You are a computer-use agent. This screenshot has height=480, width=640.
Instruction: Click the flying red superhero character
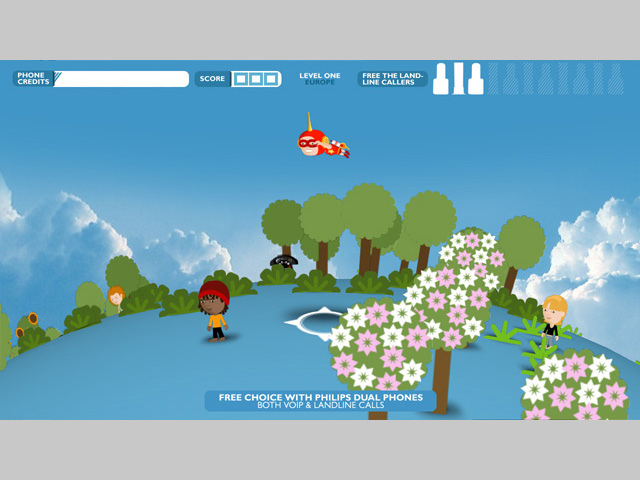(x=322, y=144)
